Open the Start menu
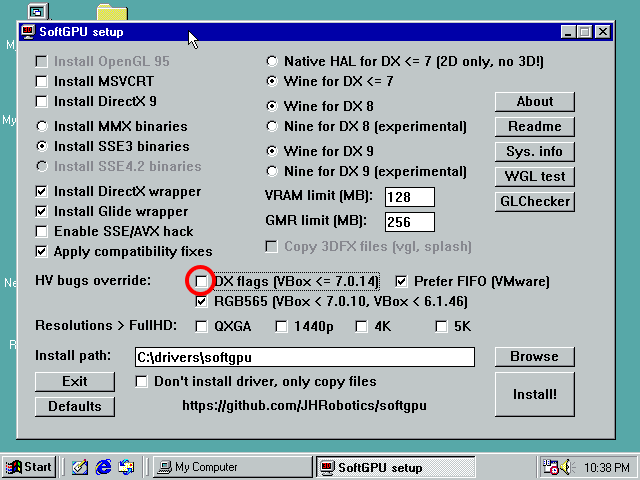Screen dimensions: 640x480 click(x=29, y=467)
